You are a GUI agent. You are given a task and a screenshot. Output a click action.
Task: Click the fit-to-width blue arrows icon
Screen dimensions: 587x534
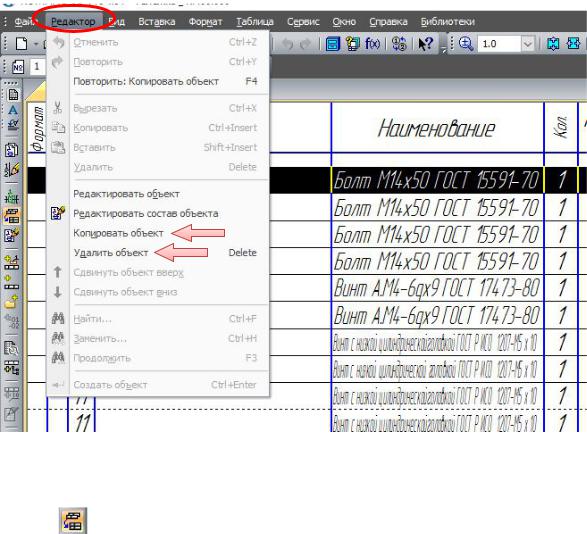click(x=573, y=44)
